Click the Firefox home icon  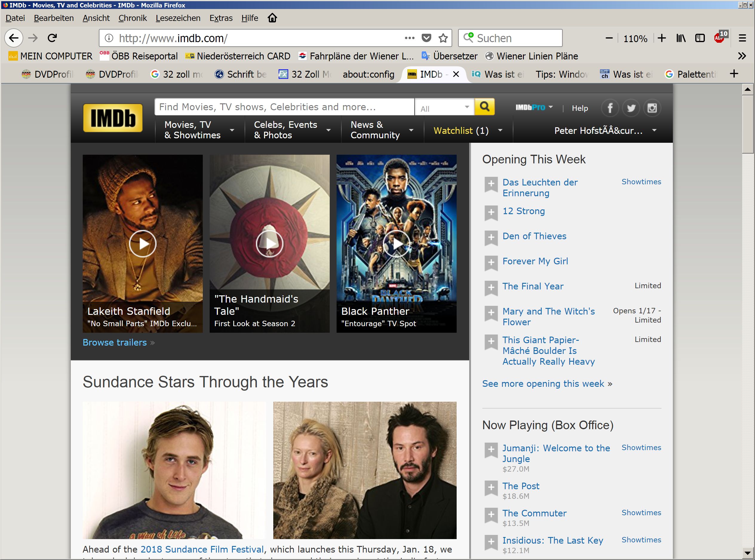[x=272, y=18]
